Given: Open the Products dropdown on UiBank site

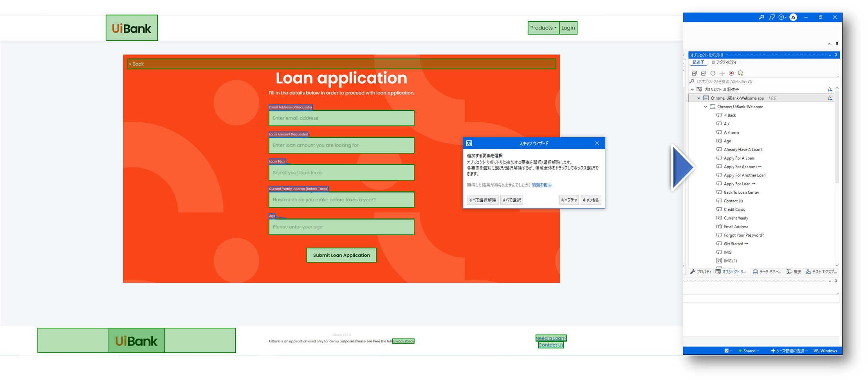Looking at the screenshot, I should pyautogui.click(x=543, y=28).
